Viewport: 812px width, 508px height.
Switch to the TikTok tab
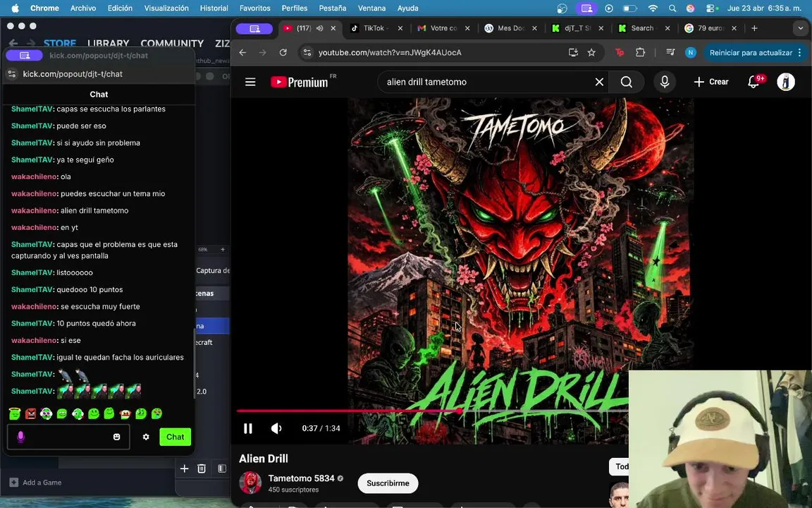(372, 28)
